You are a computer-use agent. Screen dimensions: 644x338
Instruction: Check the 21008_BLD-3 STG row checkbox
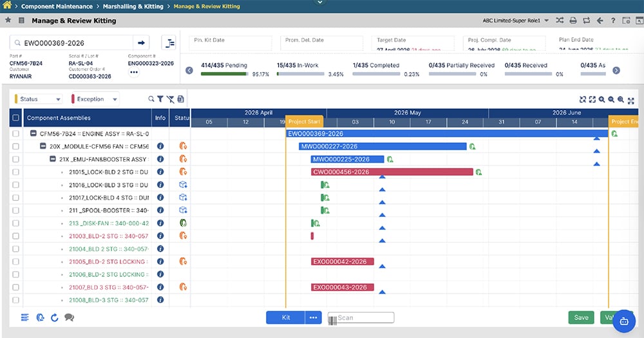click(x=15, y=300)
